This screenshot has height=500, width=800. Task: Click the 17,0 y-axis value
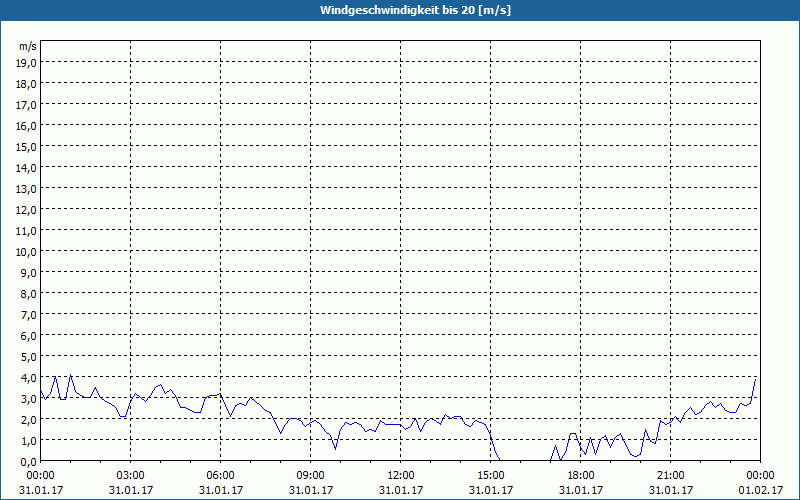[26, 104]
